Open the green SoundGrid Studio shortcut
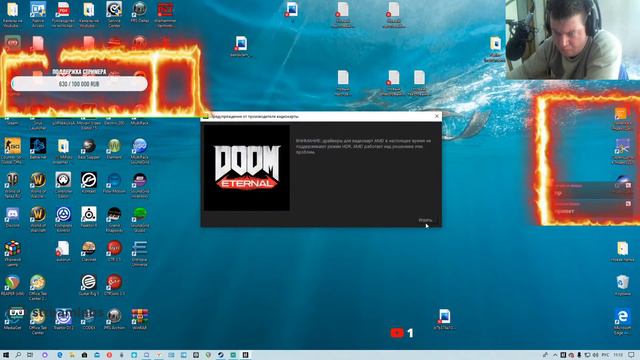Screen dimensions: 640x360 click(140, 219)
